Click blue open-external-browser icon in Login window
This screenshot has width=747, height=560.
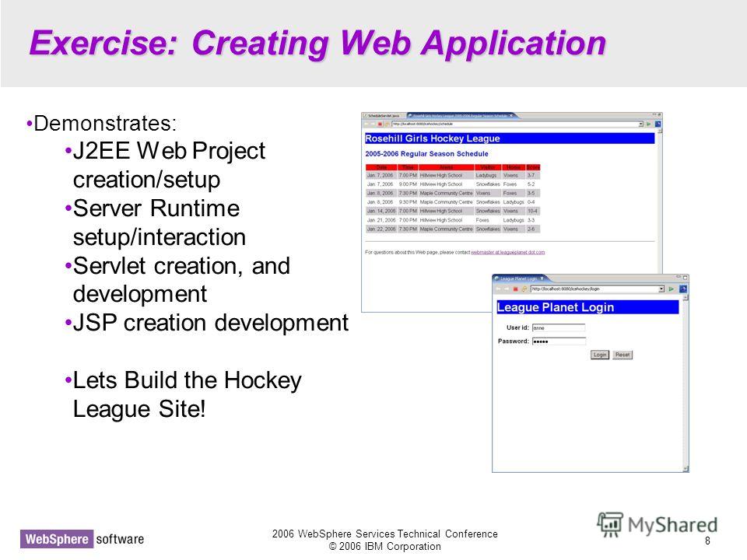pyautogui.click(x=682, y=289)
